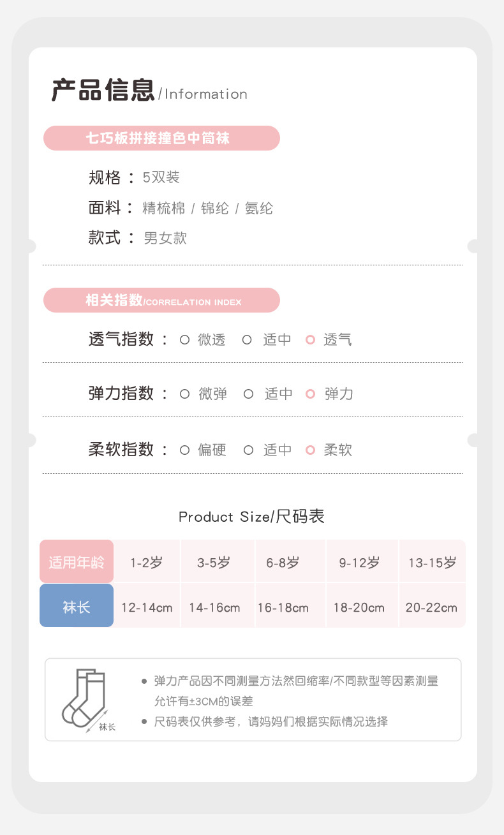Image resolution: width=504 pixels, height=835 pixels.
Task: Select the 弹力 elasticity radio button
Action: (311, 394)
